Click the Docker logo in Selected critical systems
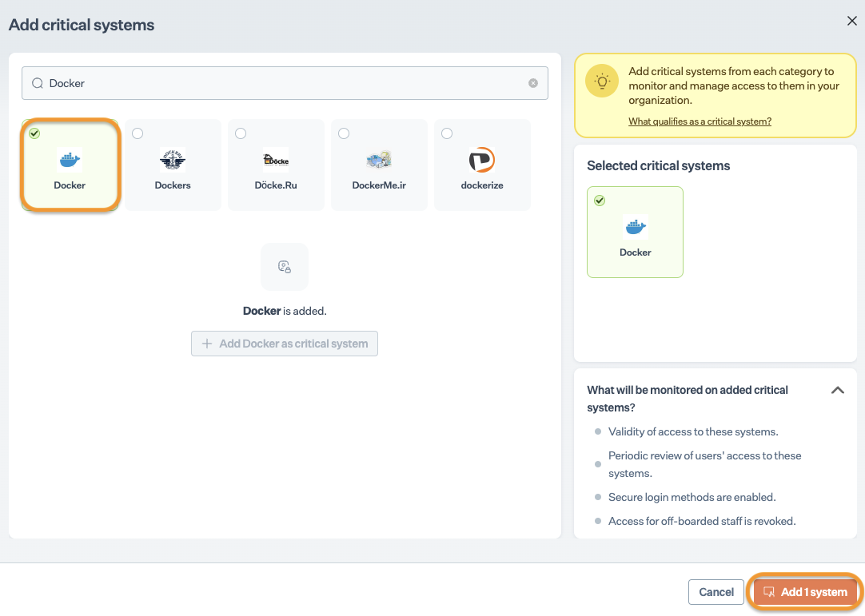 pos(635,227)
